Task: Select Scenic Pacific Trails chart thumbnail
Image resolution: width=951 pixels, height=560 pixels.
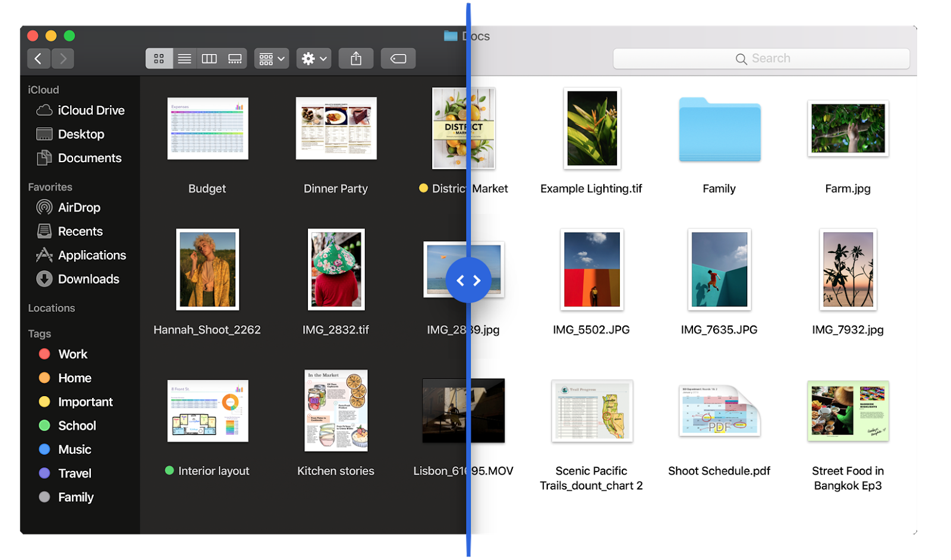Action: pos(591,411)
